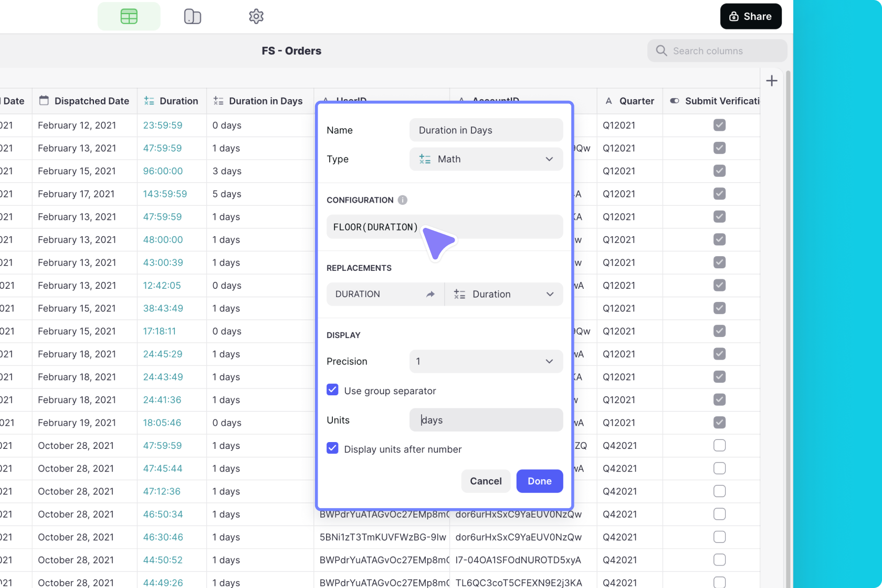Image resolution: width=882 pixels, height=588 pixels.
Task: Click the calendar icon on Dispatched Date column
Action: (45, 100)
